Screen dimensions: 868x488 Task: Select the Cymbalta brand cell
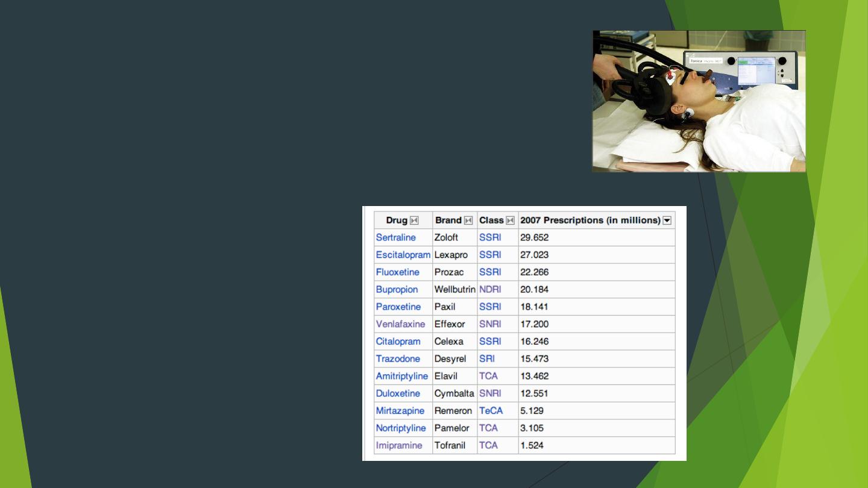454,393
